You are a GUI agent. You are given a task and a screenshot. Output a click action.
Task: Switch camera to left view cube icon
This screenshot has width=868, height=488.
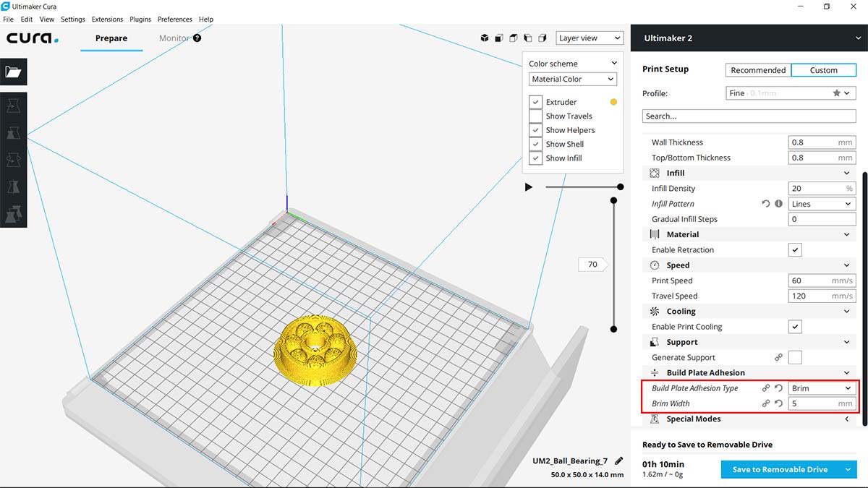pyautogui.click(x=528, y=38)
